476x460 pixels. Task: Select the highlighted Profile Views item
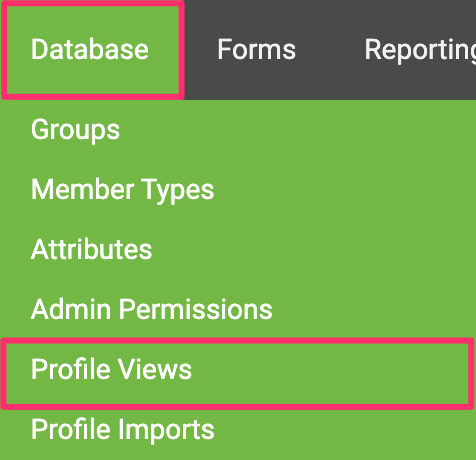pyautogui.click(x=238, y=373)
